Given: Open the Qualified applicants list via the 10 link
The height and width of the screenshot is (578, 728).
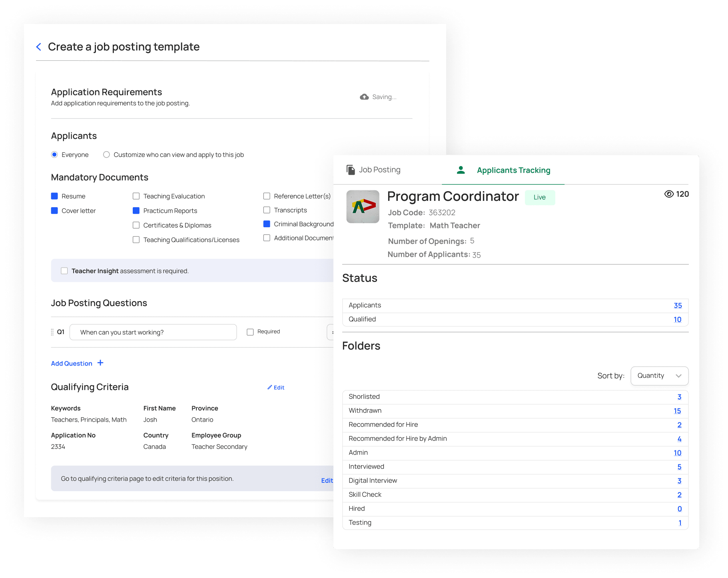Looking at the screenshot, I should pyautogui.click(x=678, y=319).
